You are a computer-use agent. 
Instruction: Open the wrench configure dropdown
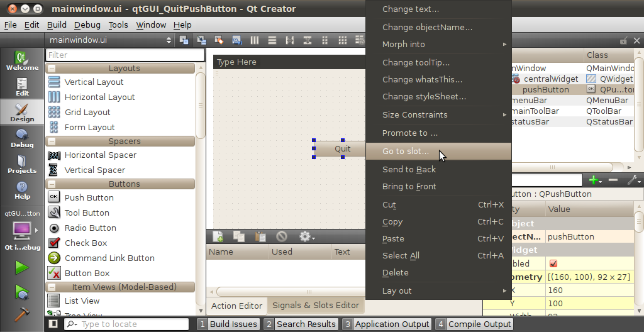[634, 180]
